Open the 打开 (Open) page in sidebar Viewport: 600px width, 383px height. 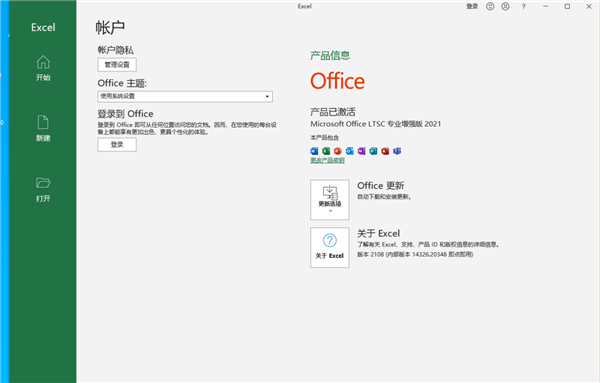(43, 189)
